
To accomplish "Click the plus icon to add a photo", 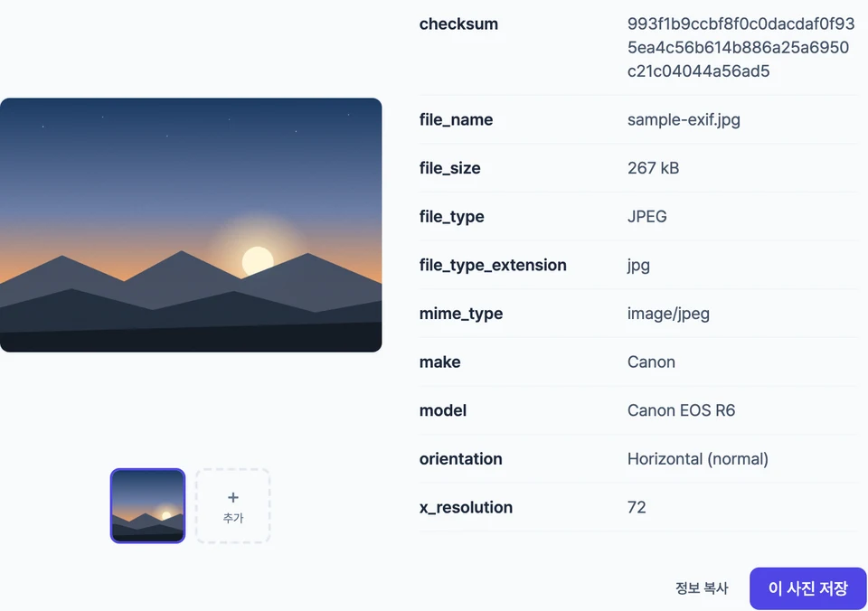I will pyautogui.click(x=233, y=497).
